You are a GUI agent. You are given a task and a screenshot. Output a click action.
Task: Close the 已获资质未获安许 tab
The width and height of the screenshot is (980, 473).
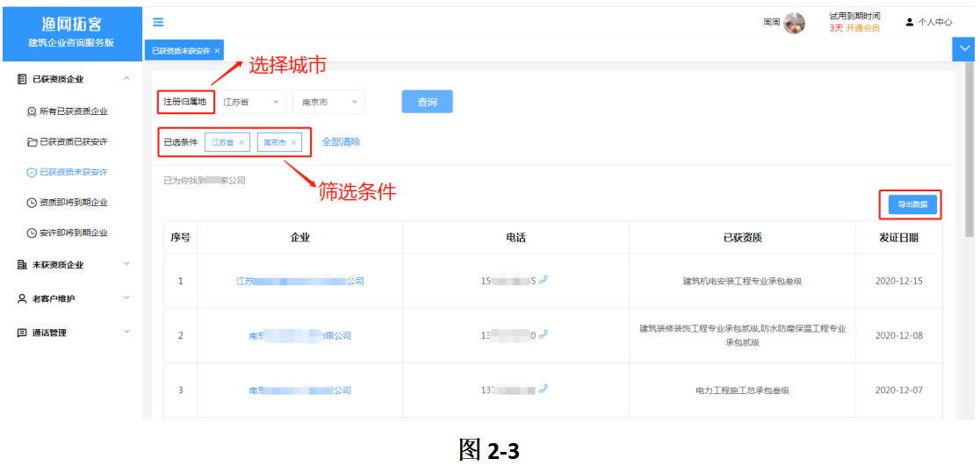point(217,51)
